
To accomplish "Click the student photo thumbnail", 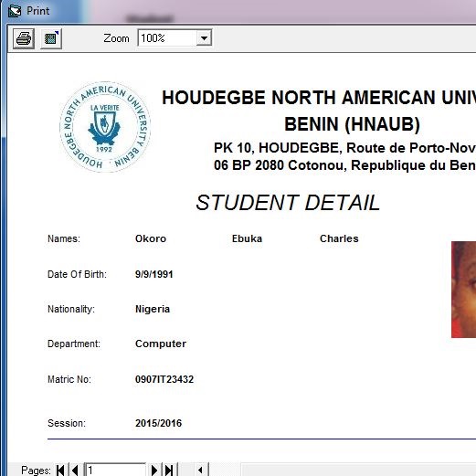I will point(463,290).
